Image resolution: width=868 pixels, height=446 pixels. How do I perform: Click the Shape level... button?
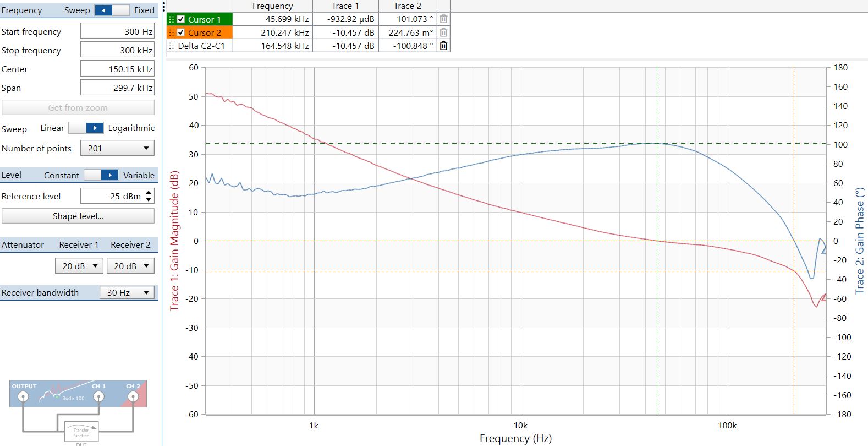point(78,216)
